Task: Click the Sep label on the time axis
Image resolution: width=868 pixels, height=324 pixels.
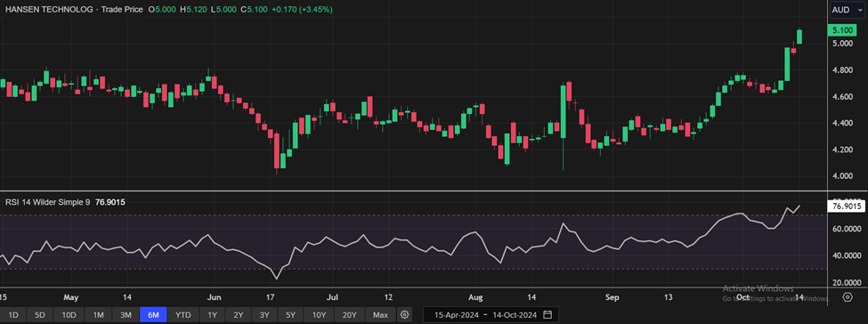Action: (x=612, y=297)
